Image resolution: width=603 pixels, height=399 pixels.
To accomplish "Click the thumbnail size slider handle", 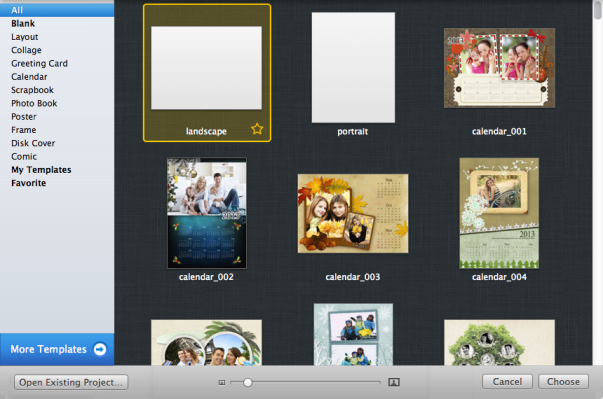I will point(248,382).
